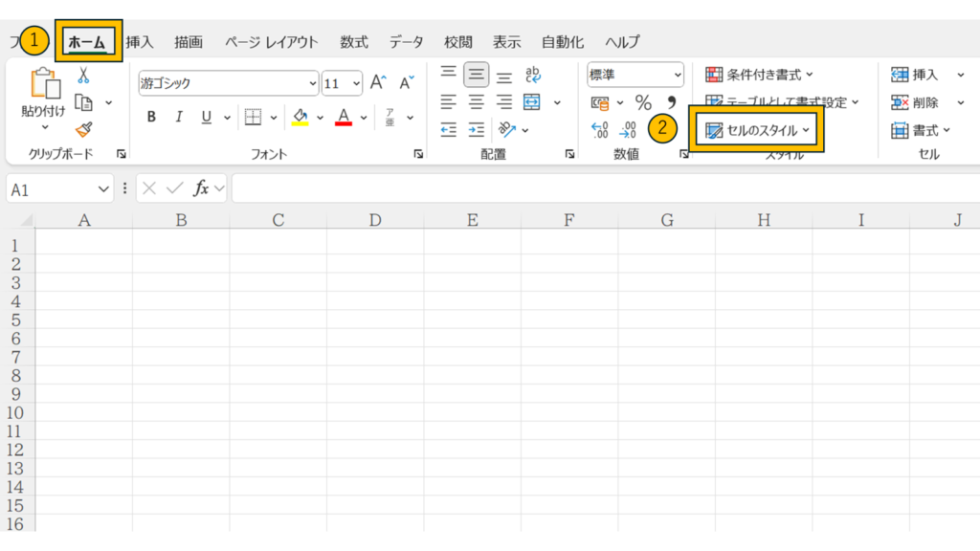Click the Percent Style icon
Screen dimensions: 980x551
643,102
